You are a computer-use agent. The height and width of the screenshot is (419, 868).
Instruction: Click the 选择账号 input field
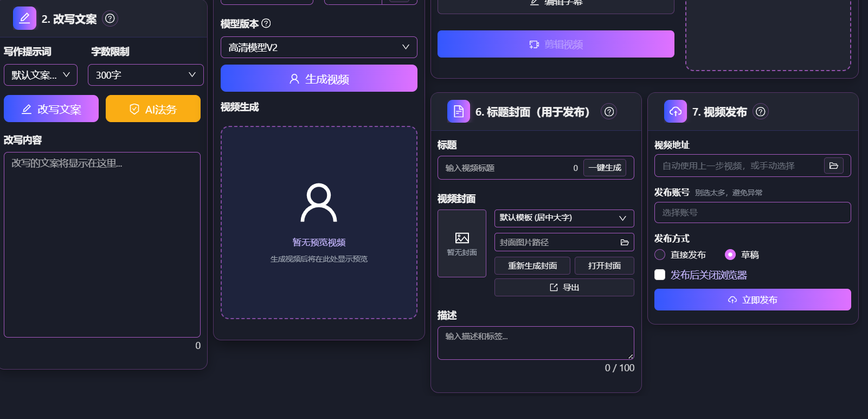(x=753, y=212)
